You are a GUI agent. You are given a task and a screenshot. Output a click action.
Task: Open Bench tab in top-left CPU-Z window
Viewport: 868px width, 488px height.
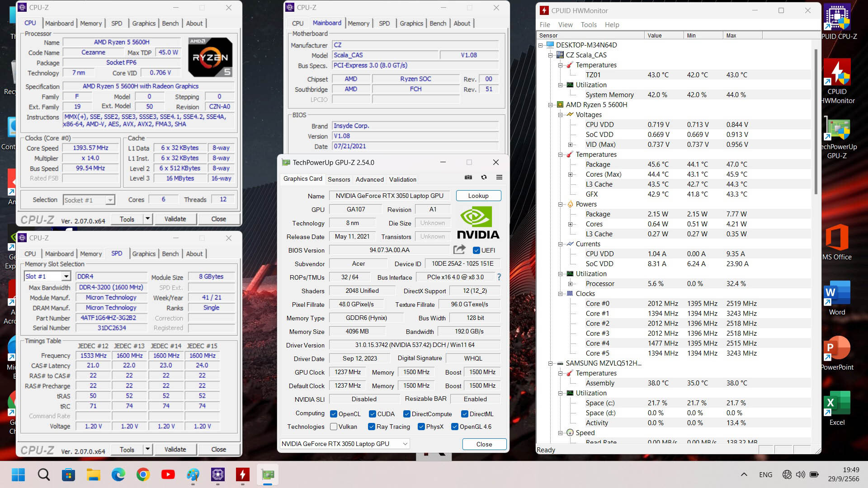click(x=170, y=23)
